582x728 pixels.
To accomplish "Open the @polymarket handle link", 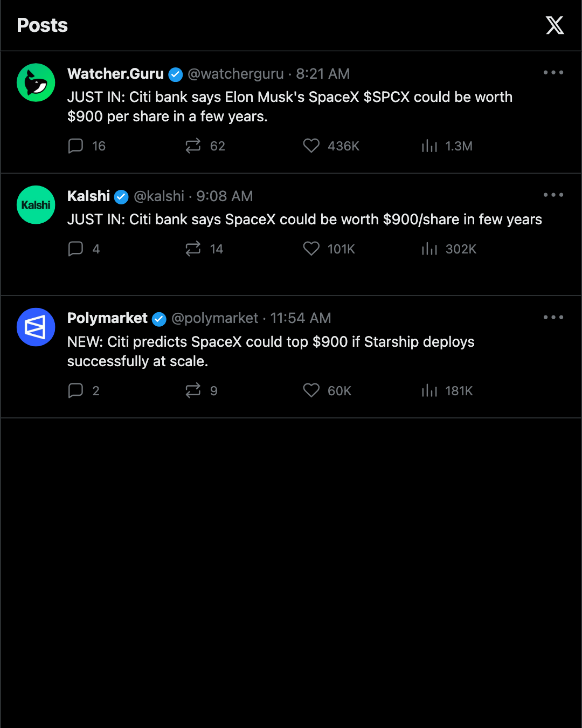I will pos(214,318).
